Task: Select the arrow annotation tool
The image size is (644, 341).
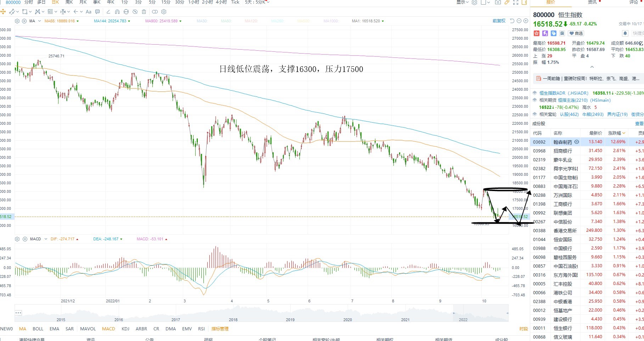Action: [x=75, y=12]
